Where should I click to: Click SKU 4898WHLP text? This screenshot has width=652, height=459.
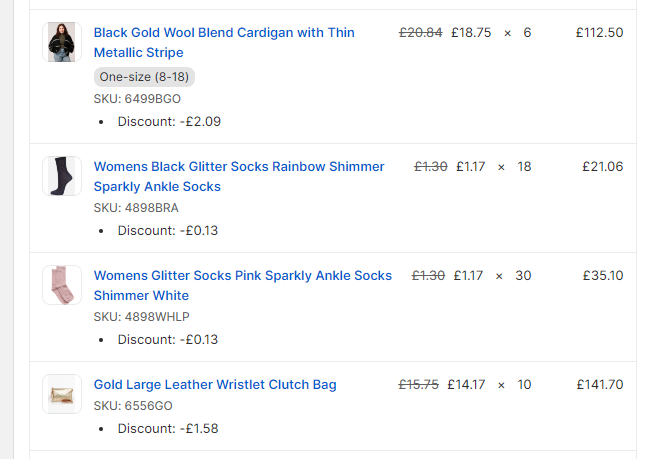[x=141, y=317]
